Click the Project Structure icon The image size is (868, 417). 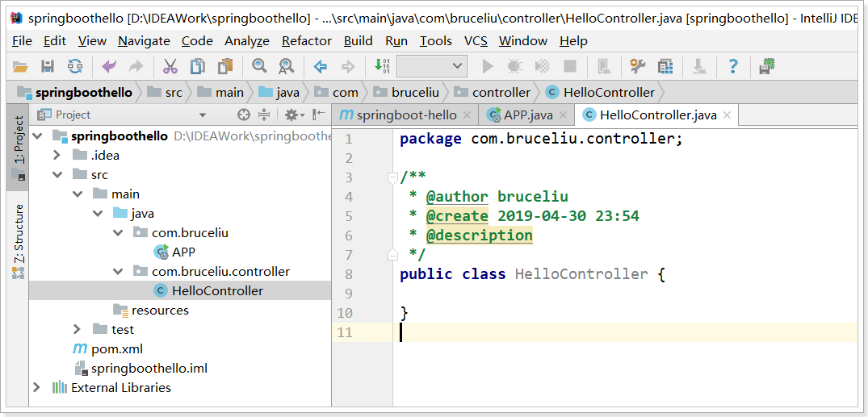665,67
